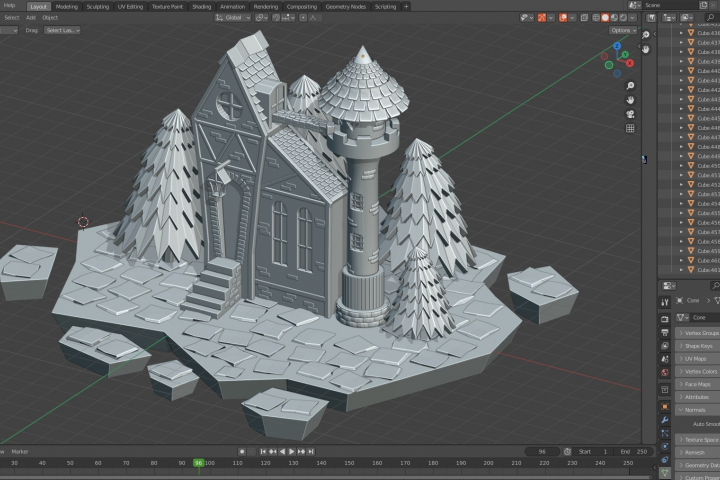Open the Global transform orientation dropdown
Screen dimensions: 720x480
[233, 17]
